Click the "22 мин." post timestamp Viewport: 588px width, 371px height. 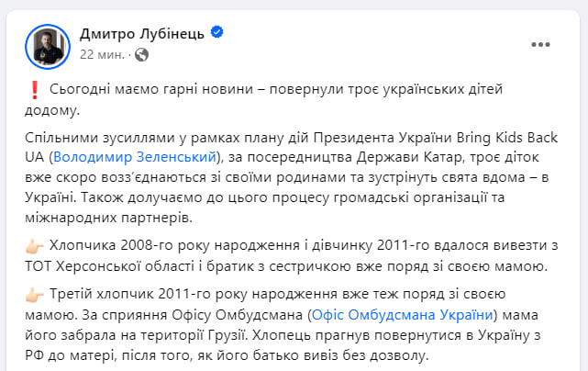tap(103, 55)
